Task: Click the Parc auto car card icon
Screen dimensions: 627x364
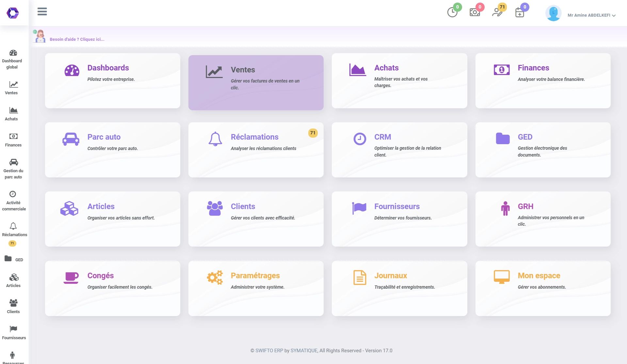Action: click(x=71, y=139)
